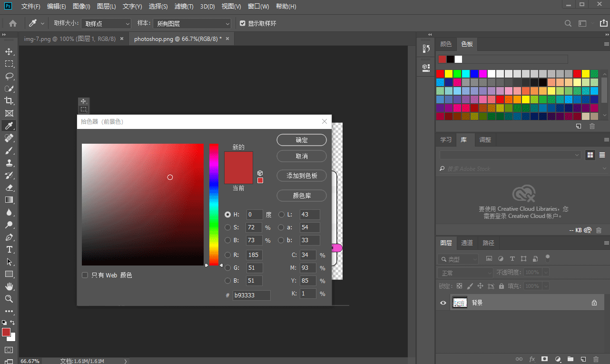Switch libraries to grid view
610x364 pixels.
point(590,155)
